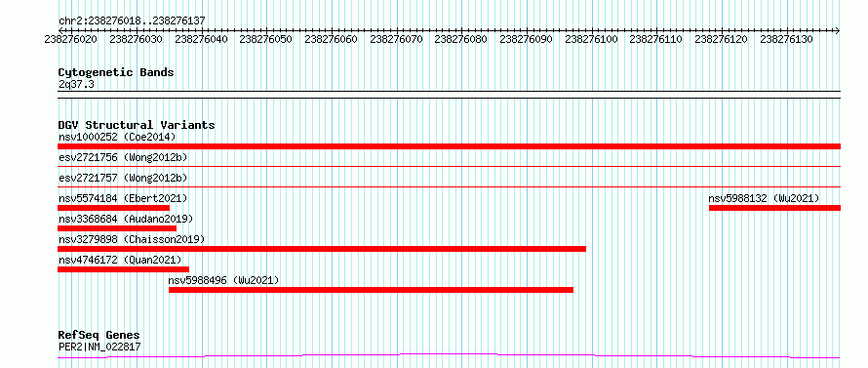Click the 238276040 ruler coordinate

pyautogui.click(x=201, y=40)
